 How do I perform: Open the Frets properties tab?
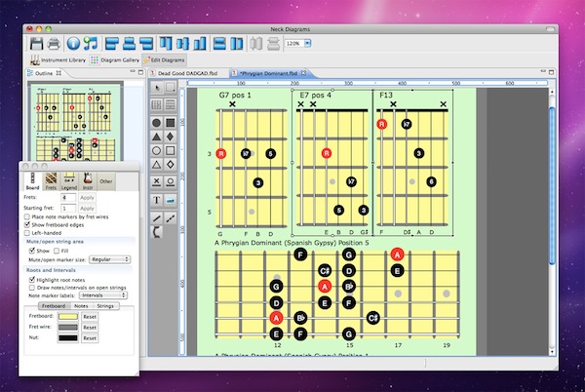(51, 181)
